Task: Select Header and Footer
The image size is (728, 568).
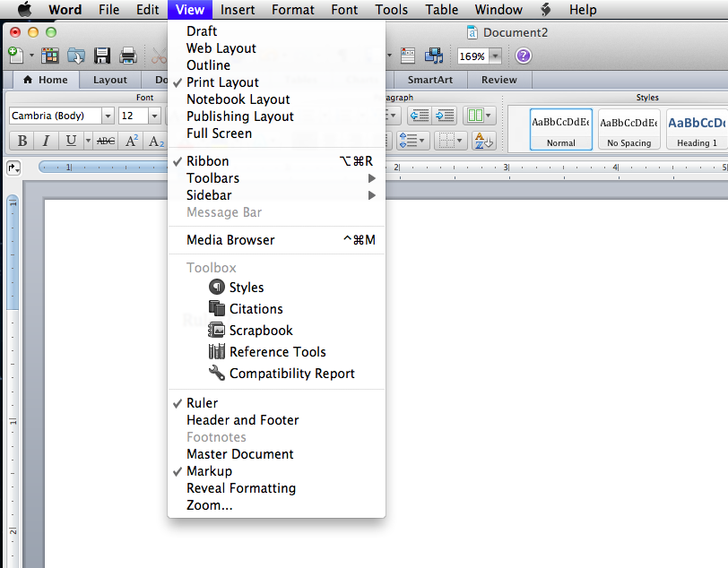Action: point(276,420)
